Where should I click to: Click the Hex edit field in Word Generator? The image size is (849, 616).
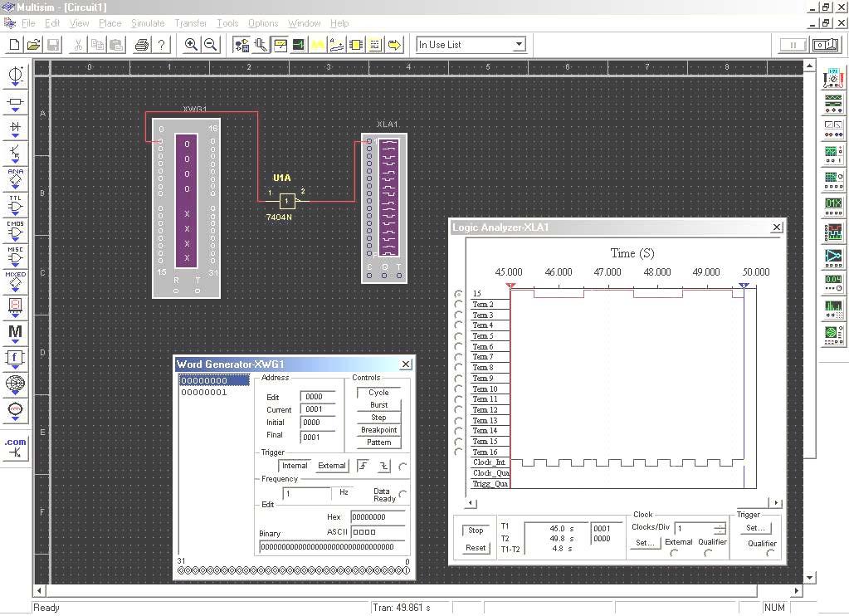[x=378, y=517]
